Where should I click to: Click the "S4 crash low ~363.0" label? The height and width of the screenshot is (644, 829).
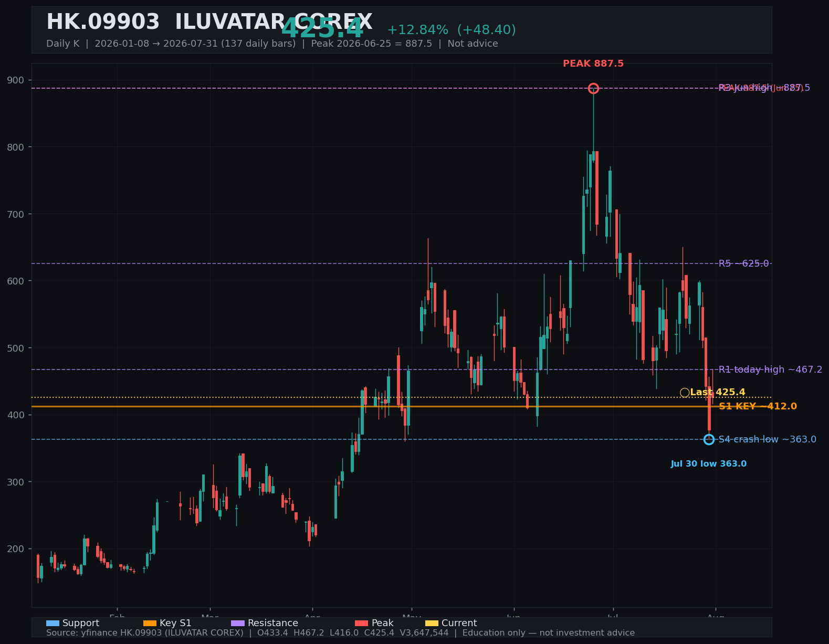point(768,439)
